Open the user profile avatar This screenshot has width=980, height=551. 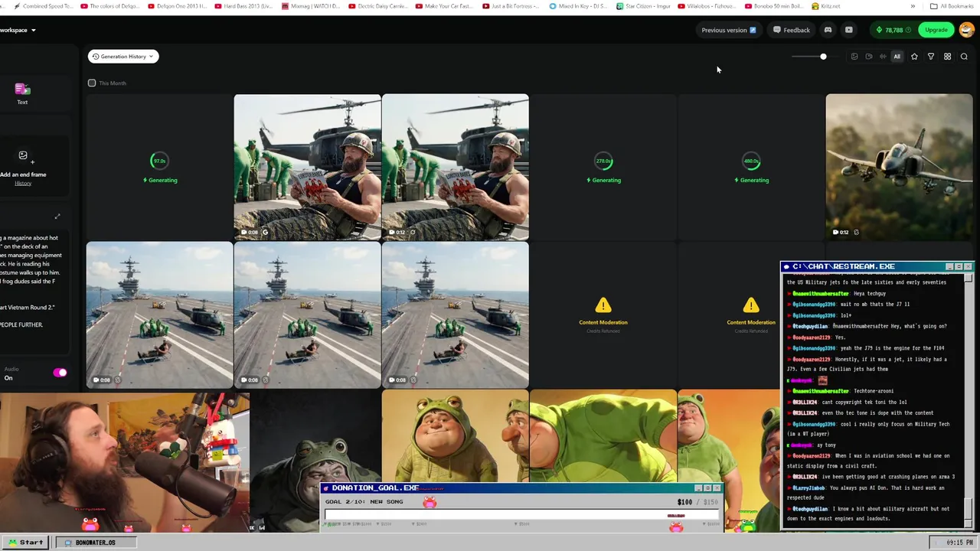tap(966, 30)
